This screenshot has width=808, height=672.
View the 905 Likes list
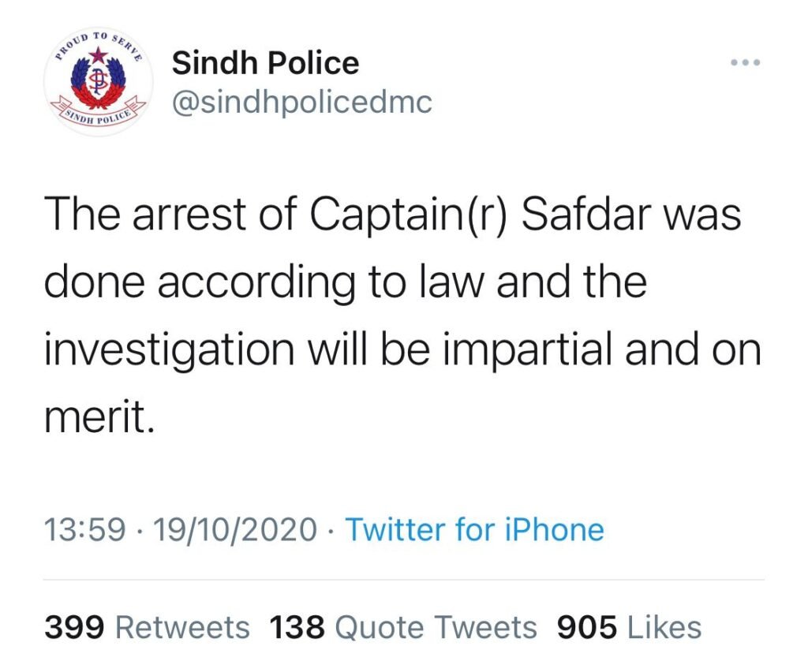pos(627,627)
